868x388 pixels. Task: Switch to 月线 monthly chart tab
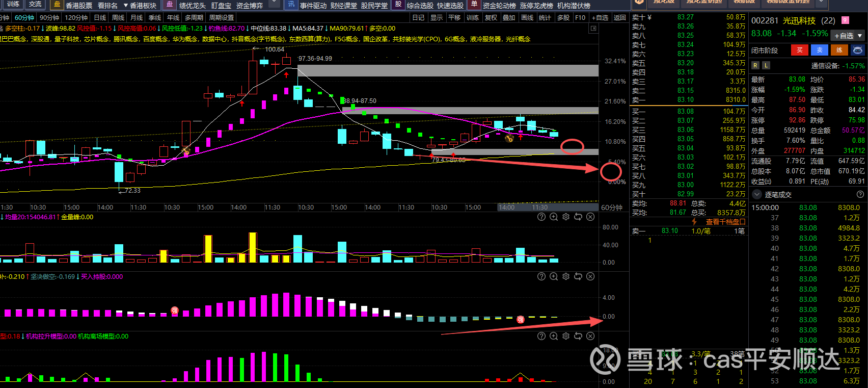click(137, 17)
